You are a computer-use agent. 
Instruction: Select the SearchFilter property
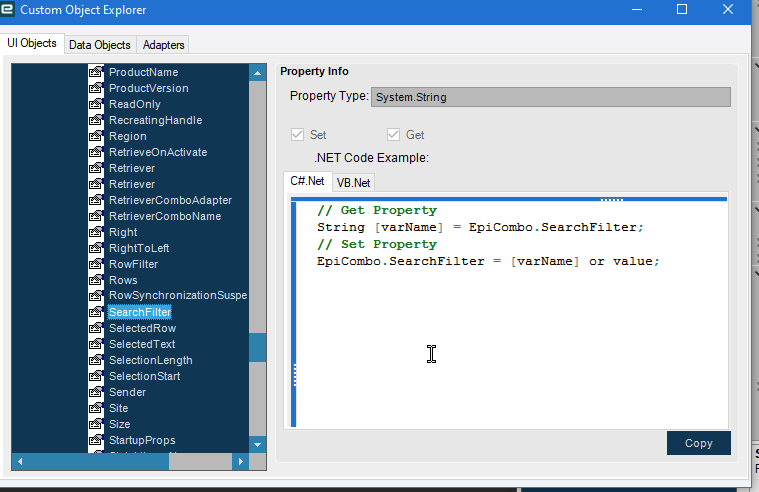[140, 312]
